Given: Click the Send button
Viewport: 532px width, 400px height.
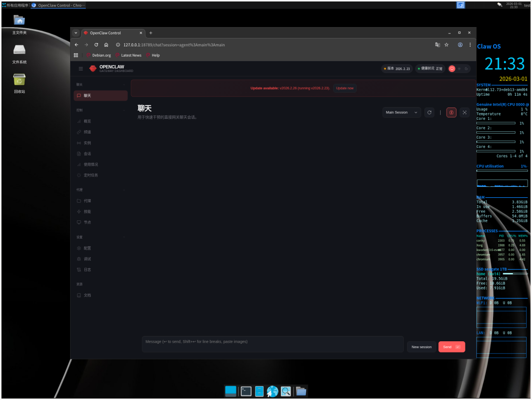Looking at the screenshot, I should click(452, 347).
